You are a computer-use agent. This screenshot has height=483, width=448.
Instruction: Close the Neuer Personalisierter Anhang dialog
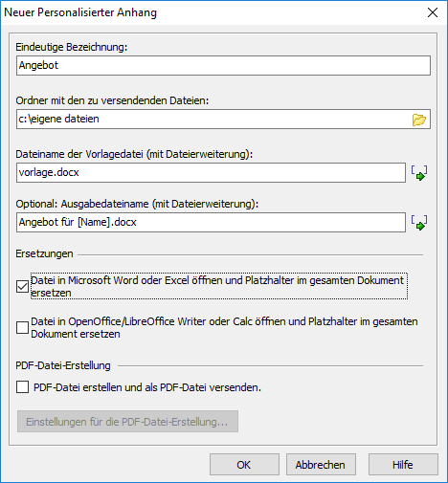[433, 12]
